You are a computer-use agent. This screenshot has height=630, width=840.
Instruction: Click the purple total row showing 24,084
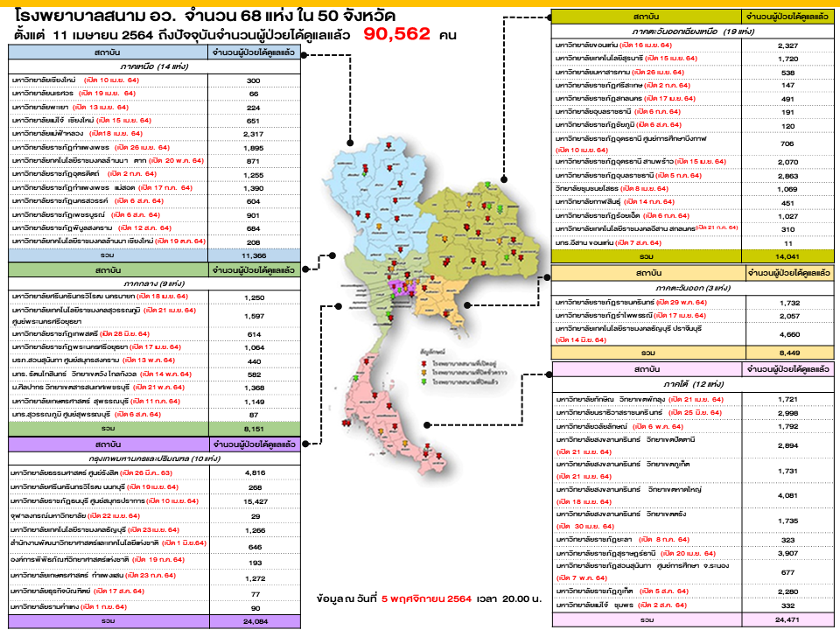click(x=152, y=620)
